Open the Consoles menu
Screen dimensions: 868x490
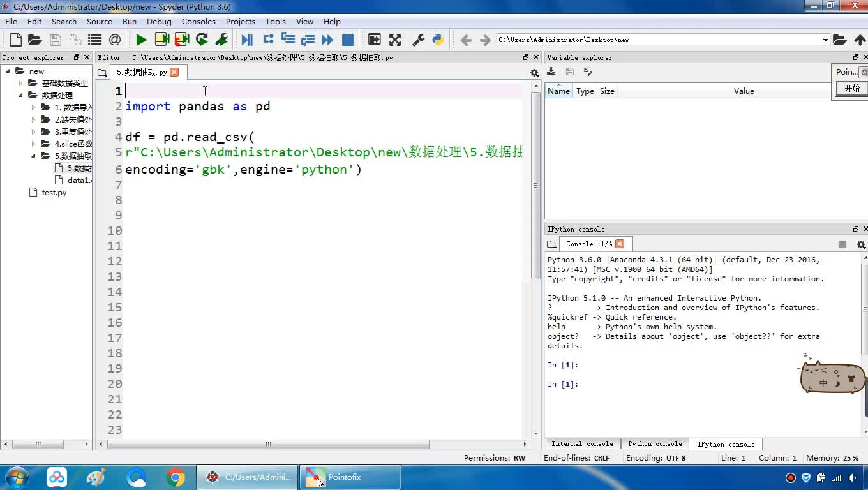point(198,21)
